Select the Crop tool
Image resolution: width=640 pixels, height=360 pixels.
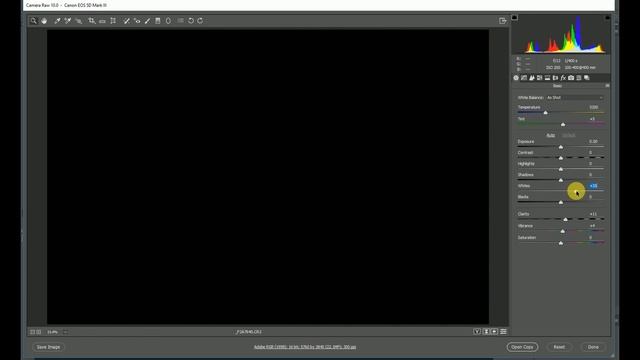(92, 21)
